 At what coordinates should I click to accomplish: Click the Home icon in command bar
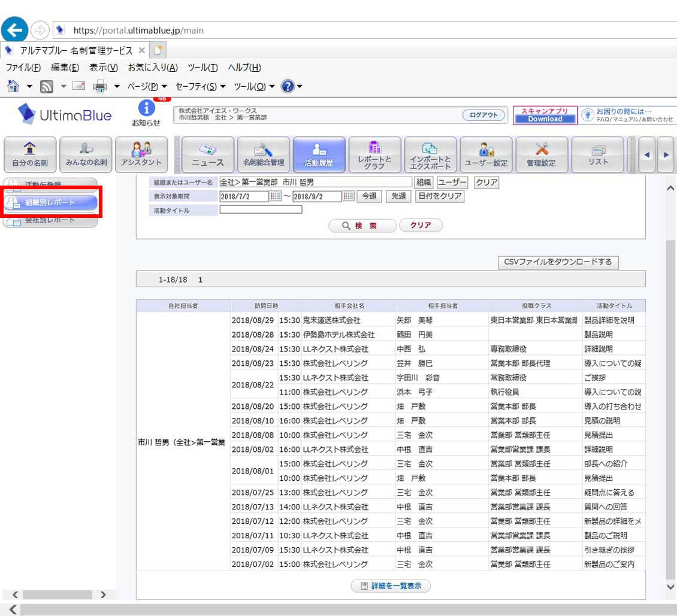coord(13,86)
